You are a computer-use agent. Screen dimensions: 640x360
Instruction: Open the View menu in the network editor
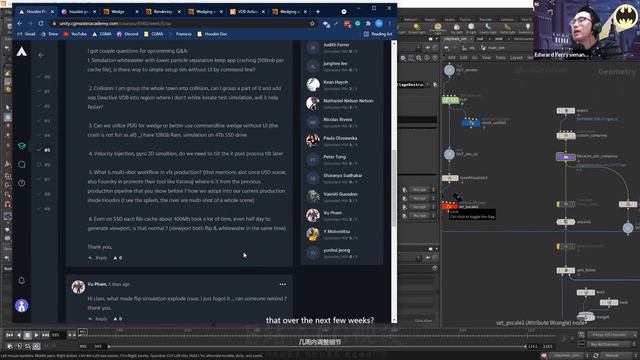tap(487, 58)
